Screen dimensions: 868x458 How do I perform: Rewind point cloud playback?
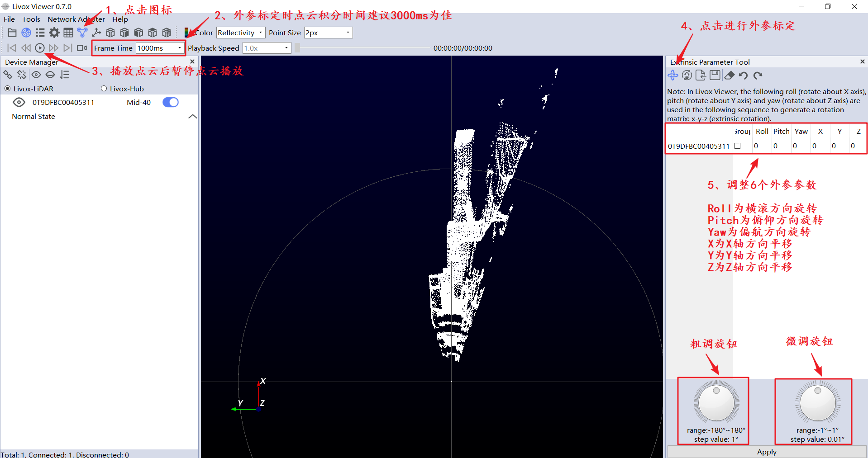point(26,48)
